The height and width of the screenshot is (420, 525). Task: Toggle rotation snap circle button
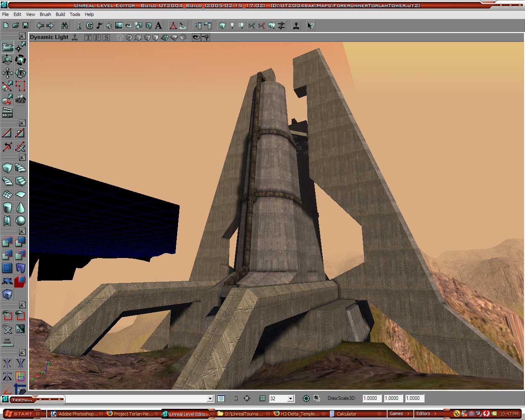(306, 398)
